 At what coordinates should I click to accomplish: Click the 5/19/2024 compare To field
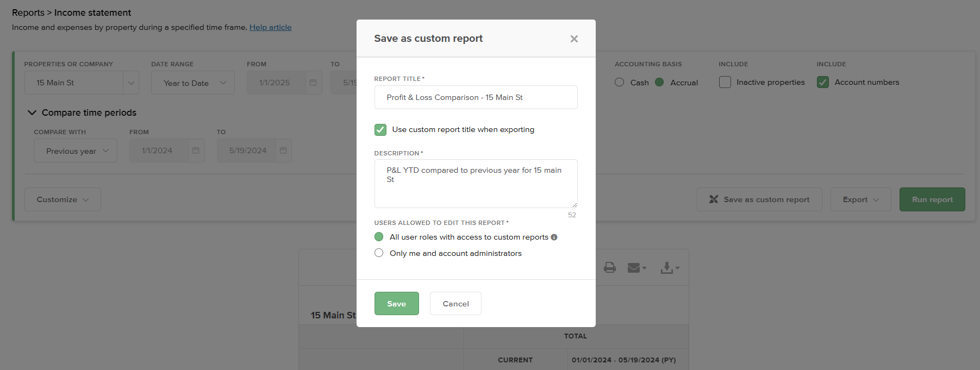pyautogui.click(x=246, y=150)
